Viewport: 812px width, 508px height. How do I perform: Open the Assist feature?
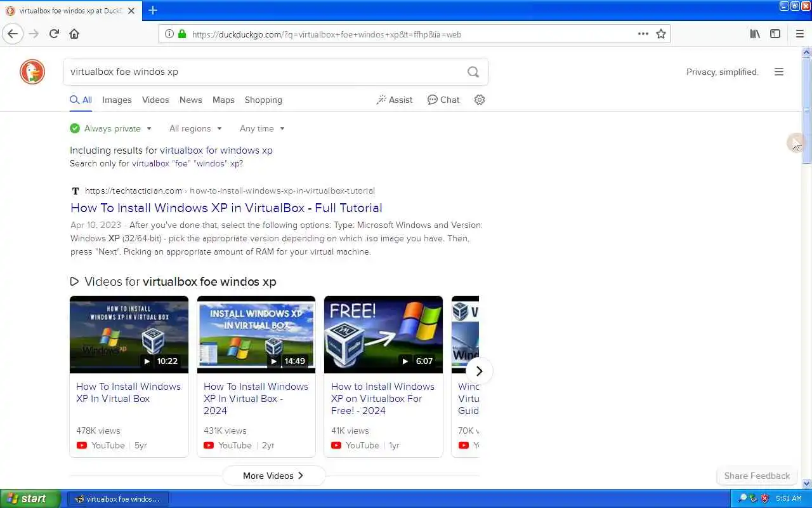395,100
